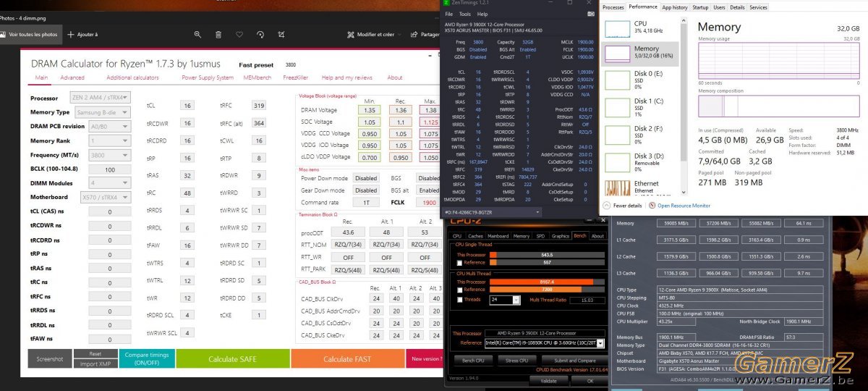Open the DIMM Modules dropdown
The image size is (868, 391).
click(111, 182)
